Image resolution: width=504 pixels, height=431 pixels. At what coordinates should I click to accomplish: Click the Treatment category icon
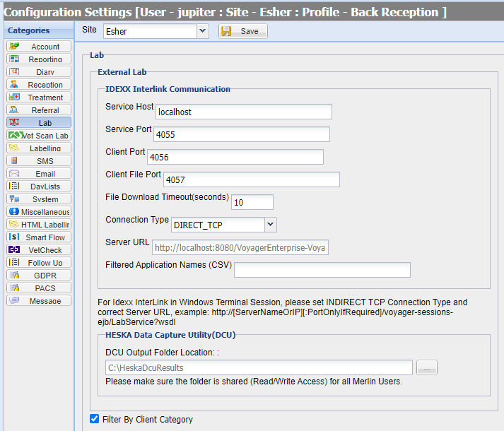pyautogui.click(x=14, y=97)
